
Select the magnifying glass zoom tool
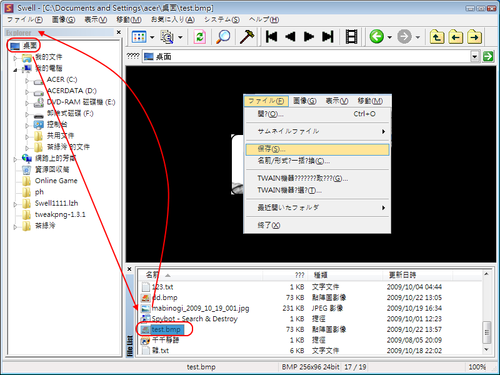pos(223,37)
